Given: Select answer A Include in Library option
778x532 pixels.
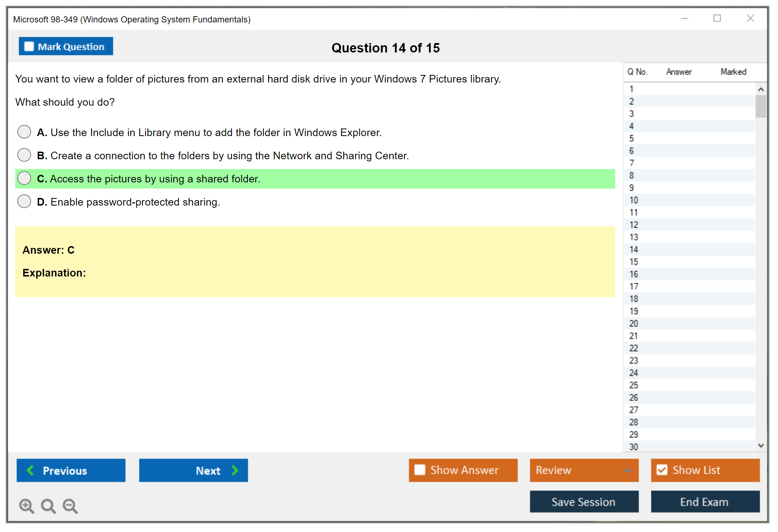Looking at the screenshot, I should (x=24, y=132).
